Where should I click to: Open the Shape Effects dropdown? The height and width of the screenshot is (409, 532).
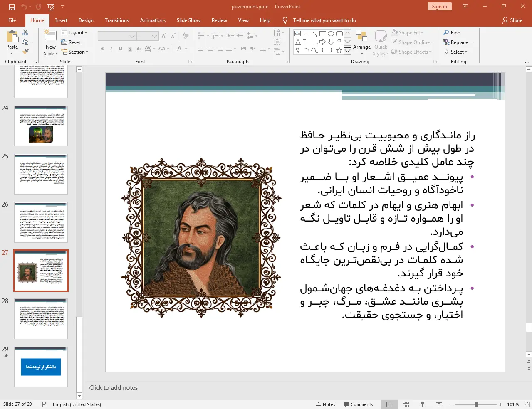click(411, 52)
